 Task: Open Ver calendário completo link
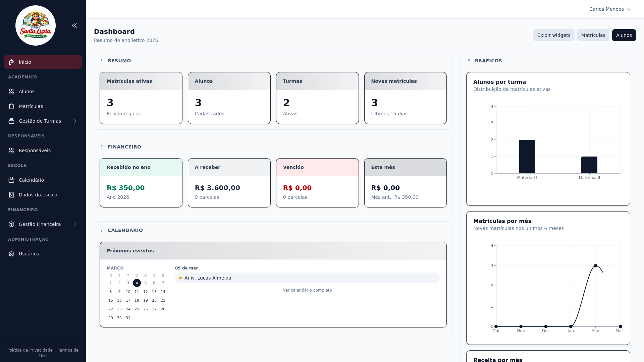(307, 290)
